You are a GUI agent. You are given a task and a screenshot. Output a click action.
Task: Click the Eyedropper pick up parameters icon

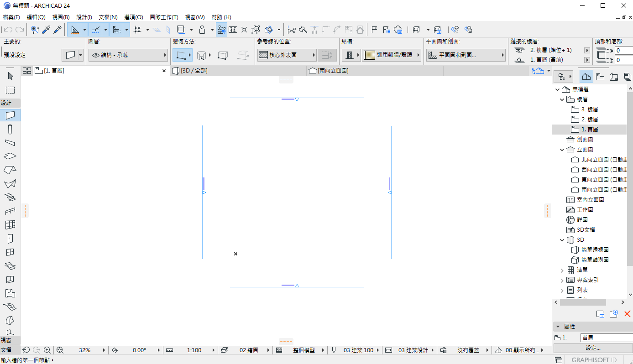click(x=46, y=30)
